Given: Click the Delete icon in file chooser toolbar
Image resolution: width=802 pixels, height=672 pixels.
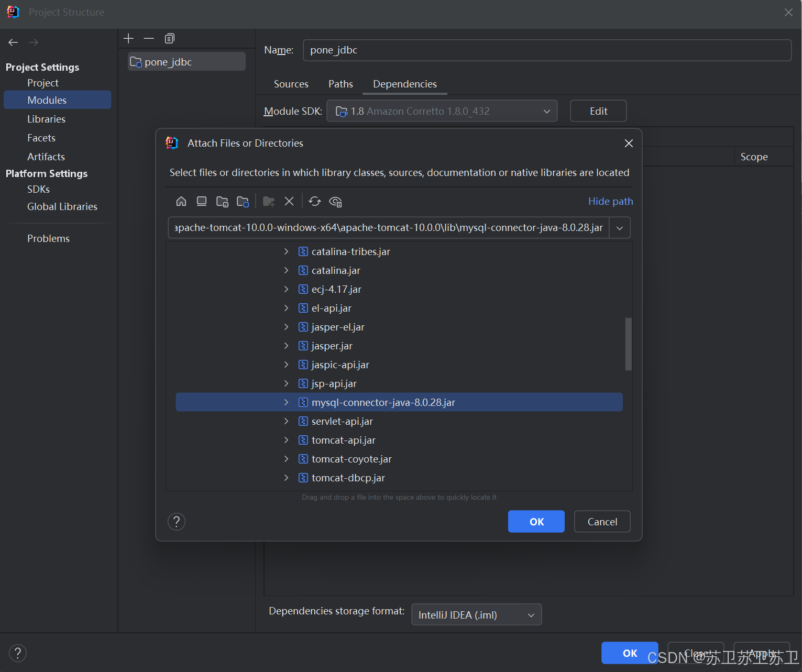Looking at the screenshot, I should 289,201.
